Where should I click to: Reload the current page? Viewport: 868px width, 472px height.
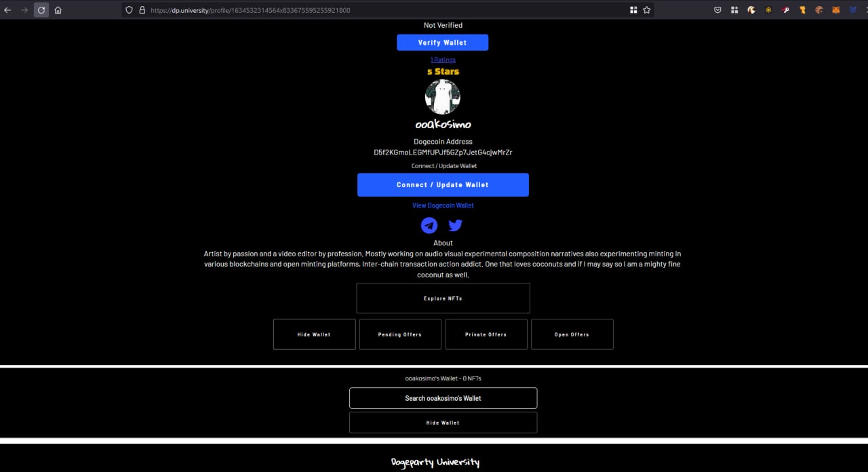coord(41,10)
